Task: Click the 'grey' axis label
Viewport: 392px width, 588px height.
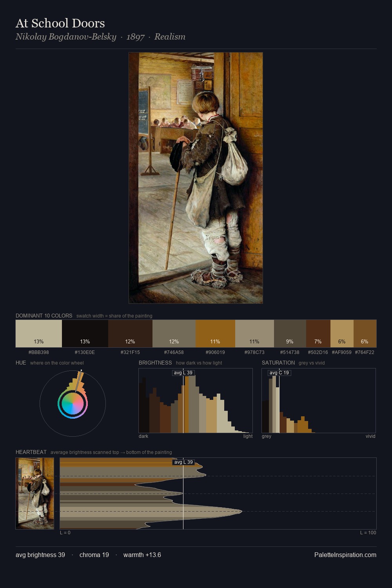Action: coord(267,436)
